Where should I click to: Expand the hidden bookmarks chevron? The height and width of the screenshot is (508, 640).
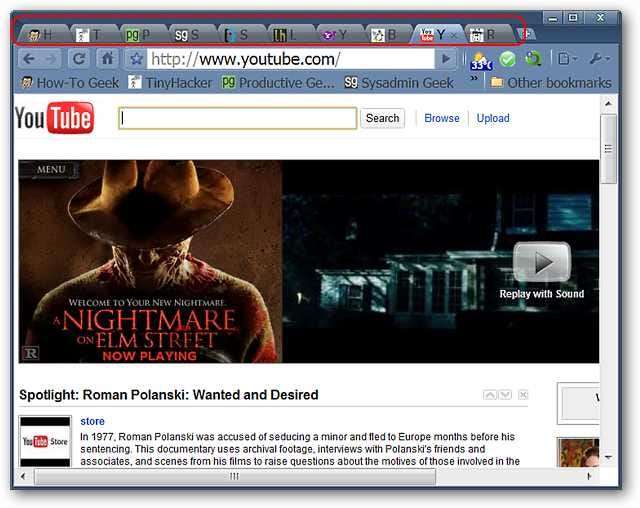[474, 79]
